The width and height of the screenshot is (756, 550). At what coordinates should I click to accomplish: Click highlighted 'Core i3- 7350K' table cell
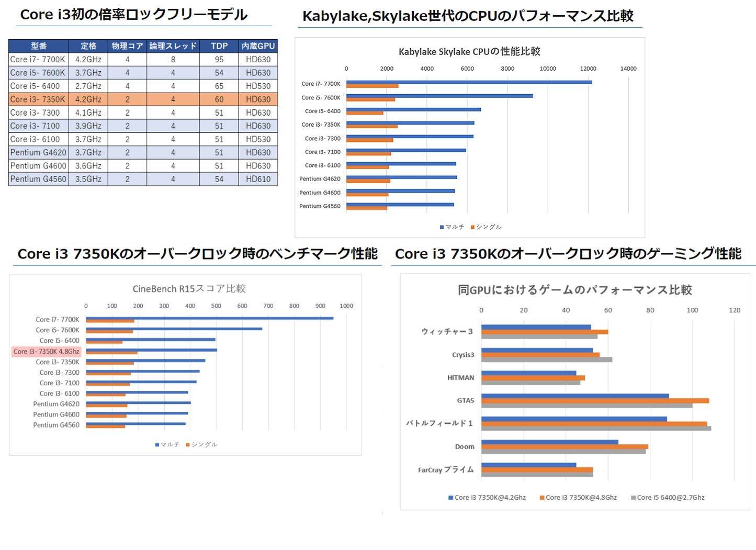[x=38, y=99]
